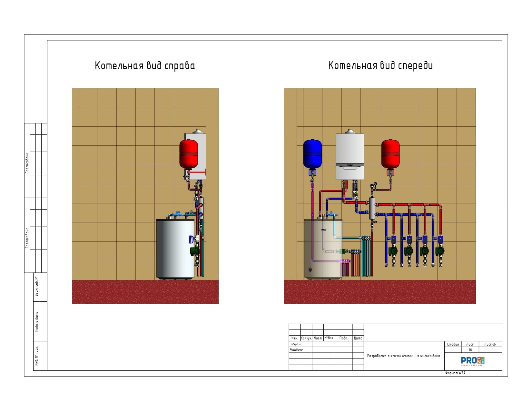Click the 'Подп. и дата' side label
Screen dimensions: 532x411
tap(36, 321)
